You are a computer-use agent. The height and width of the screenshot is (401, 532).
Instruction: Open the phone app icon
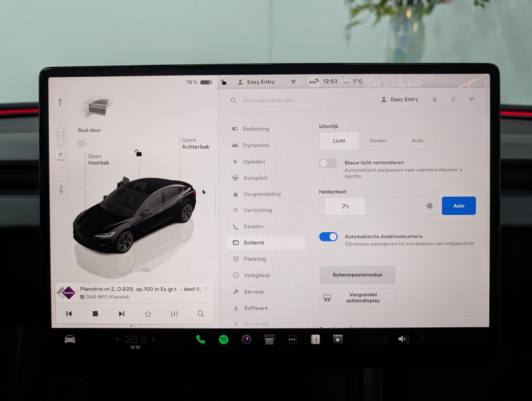201,339
